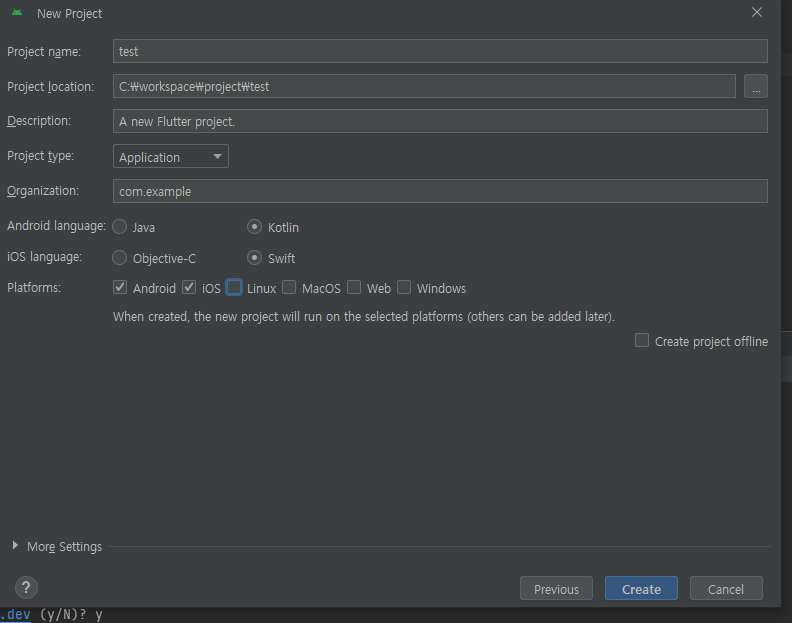Viewport: 792px width, 623px height.
Task: Click the 'Organization:' label
Action: [x=43, y=191]
